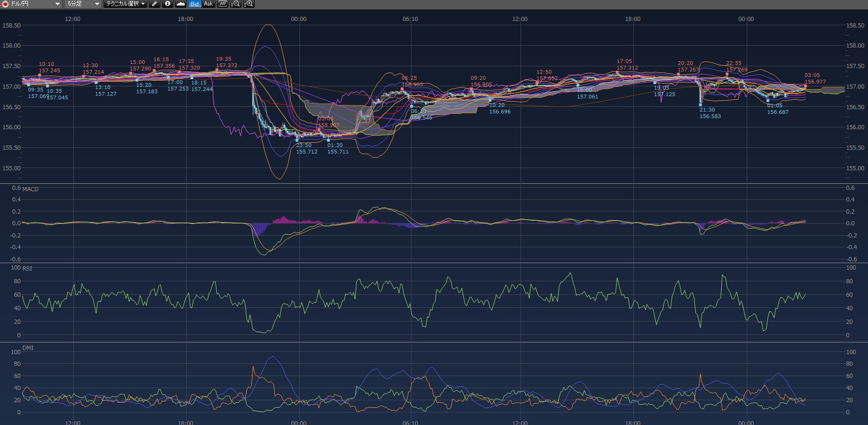Select the pencil drawing tool

click(x=155, y=4)
